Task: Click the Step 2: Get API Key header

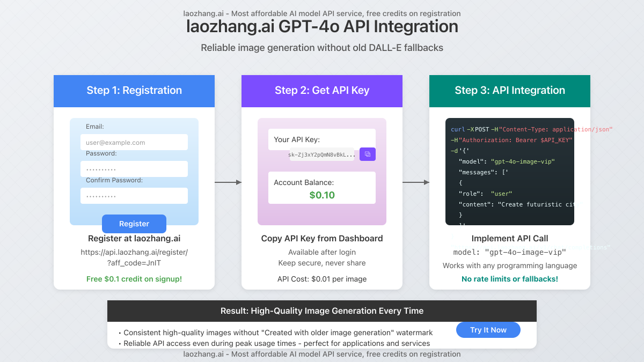Action: [x=322, y=91]
